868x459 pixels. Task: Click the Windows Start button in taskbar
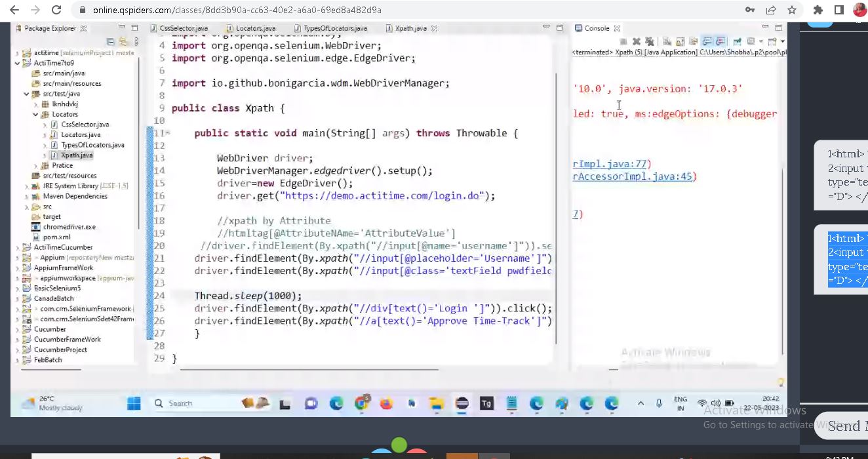(134, 403)
